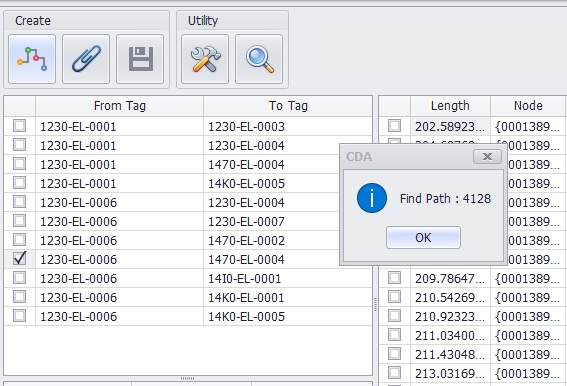Select To Tag cell 14I0-EL-0001
Image resolution: width=567 pixels, height=386 pixels.
tap(288, 278)
